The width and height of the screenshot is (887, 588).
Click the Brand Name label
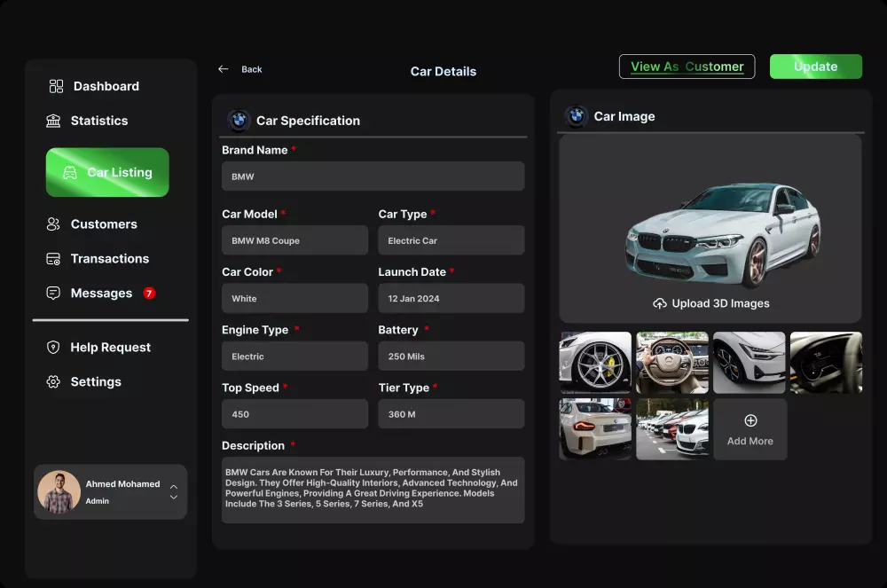point(255,150)
